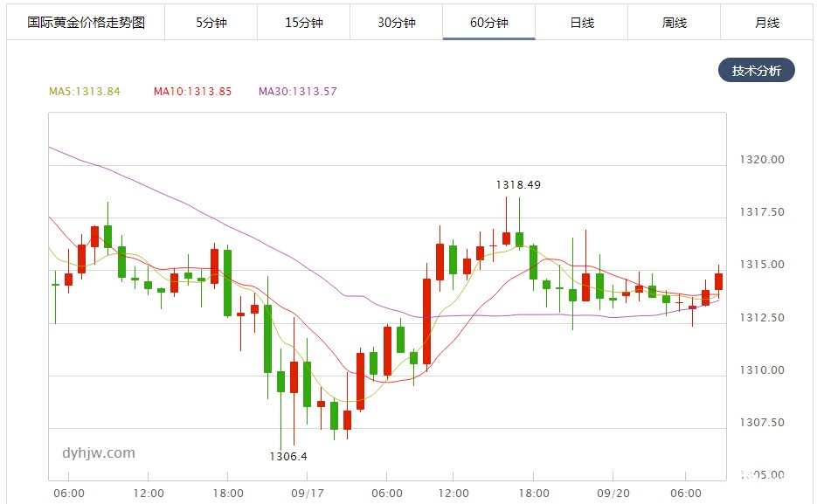
Task: Click the MA30:1313.57 legend label
Action: [297, 92]
